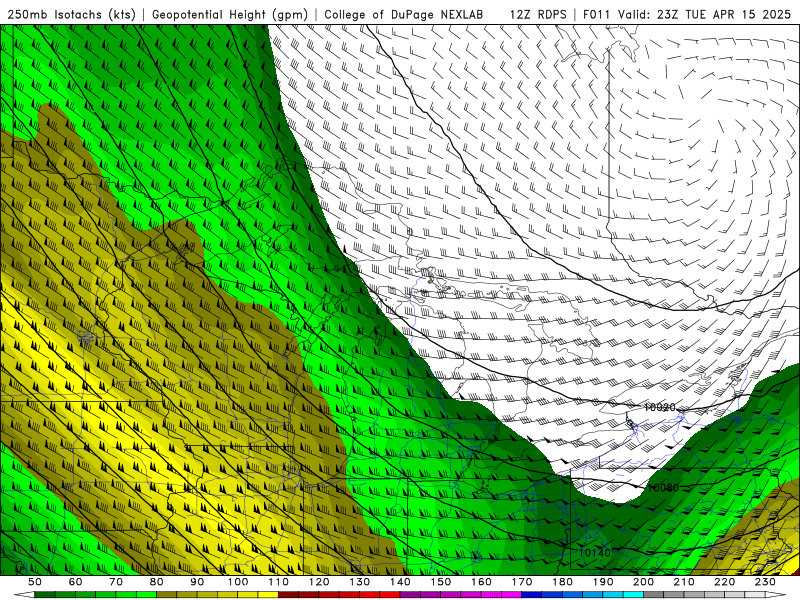
Task: Click the 50 value on the color scale
Action: point(34,582)
